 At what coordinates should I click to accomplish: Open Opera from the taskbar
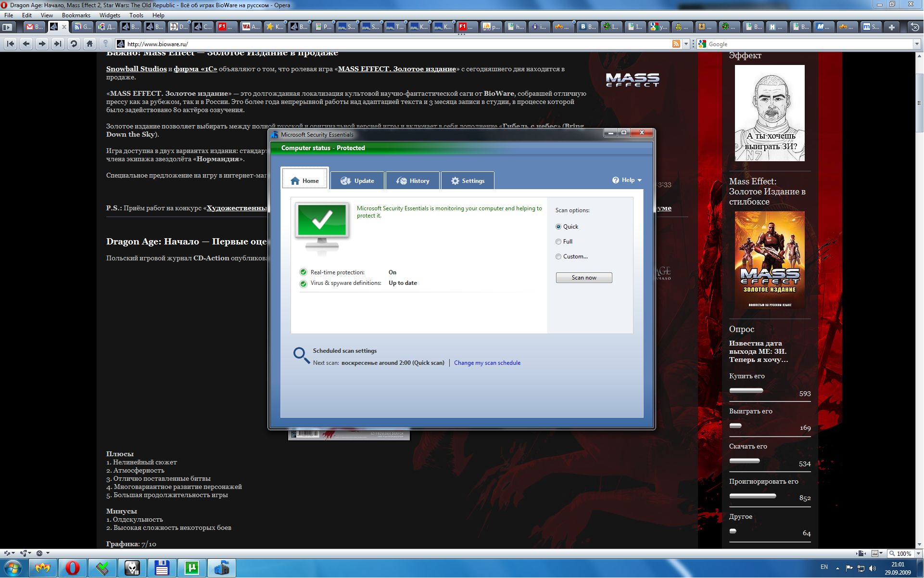(x=73, y=568)
